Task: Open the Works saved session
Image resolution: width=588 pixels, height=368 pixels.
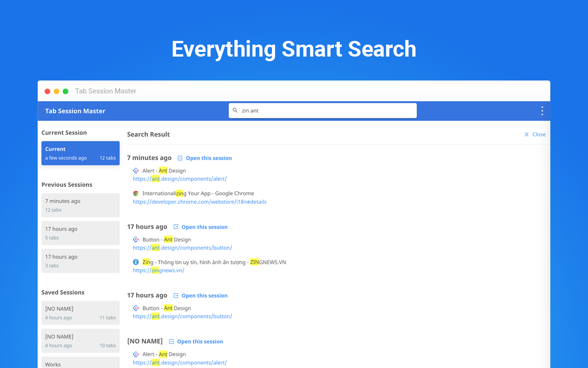Action: click(x=80, y=362)
